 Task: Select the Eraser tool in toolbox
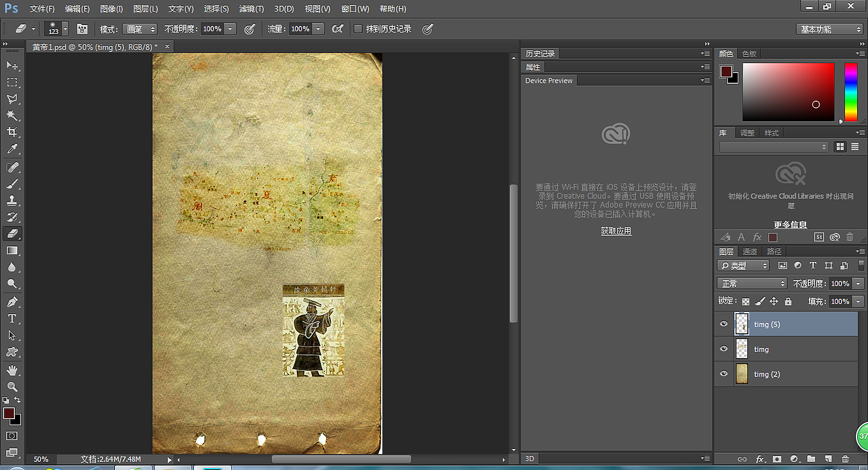point(12,234)
